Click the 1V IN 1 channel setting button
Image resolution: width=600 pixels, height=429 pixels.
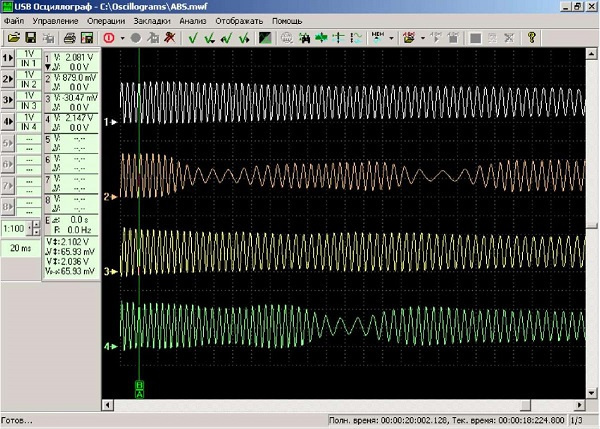28,59
